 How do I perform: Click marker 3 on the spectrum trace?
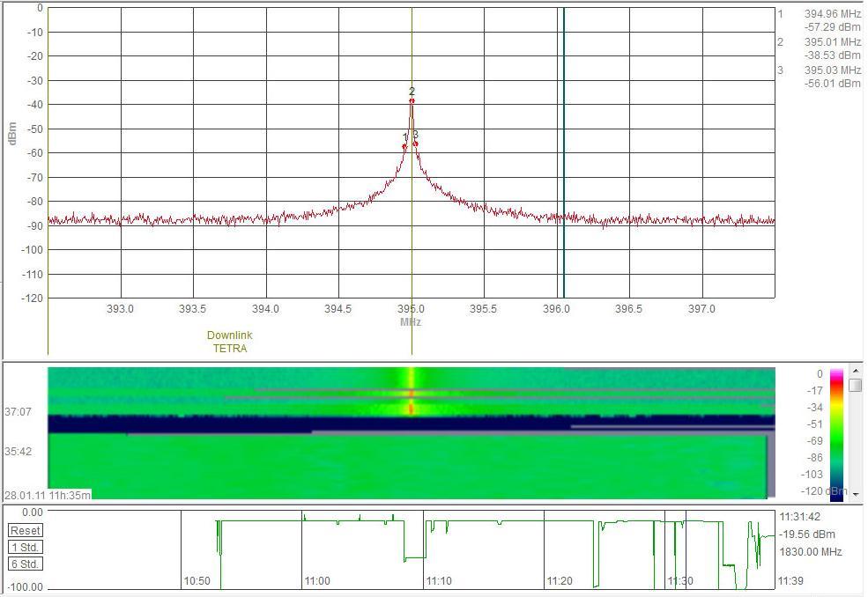coord(416,144)
